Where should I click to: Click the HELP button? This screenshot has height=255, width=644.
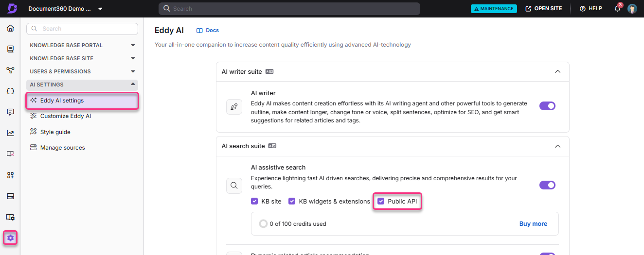pos(590,9)
